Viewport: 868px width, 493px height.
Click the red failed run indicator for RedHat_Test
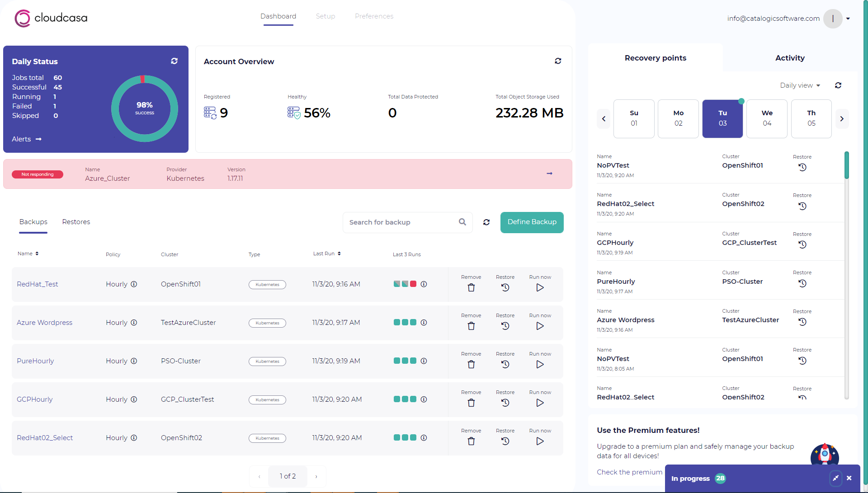[x=413, y=284]
